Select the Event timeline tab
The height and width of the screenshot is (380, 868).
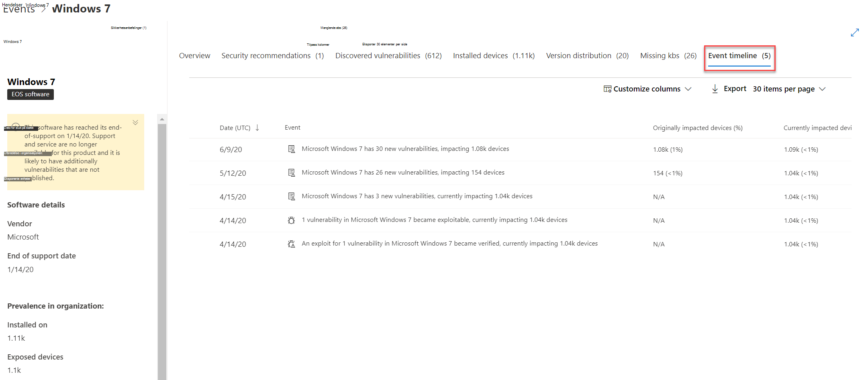(x=739, y=56)
